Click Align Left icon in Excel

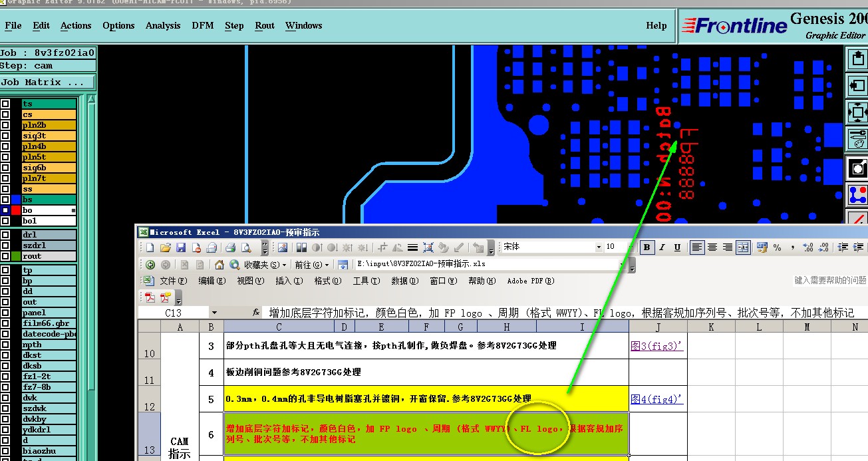pos(696,247)
